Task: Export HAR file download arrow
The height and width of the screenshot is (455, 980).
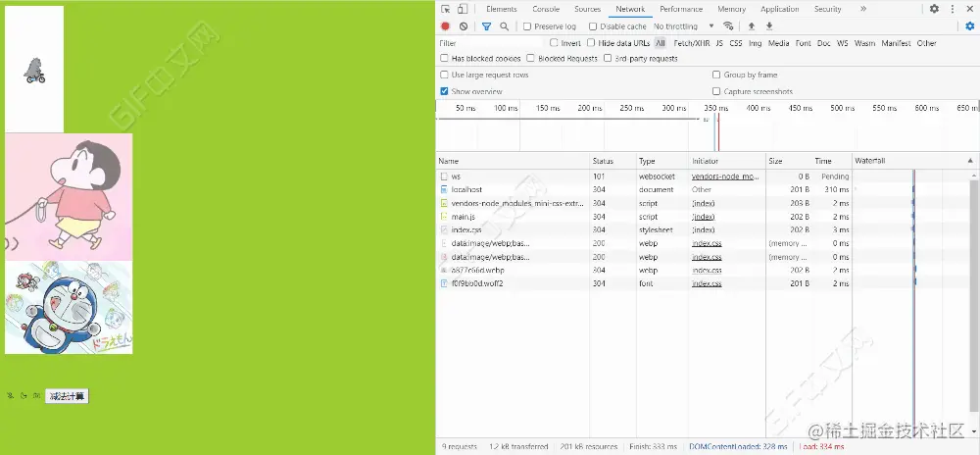Action: pyautogui.click(x=769, y=26)
